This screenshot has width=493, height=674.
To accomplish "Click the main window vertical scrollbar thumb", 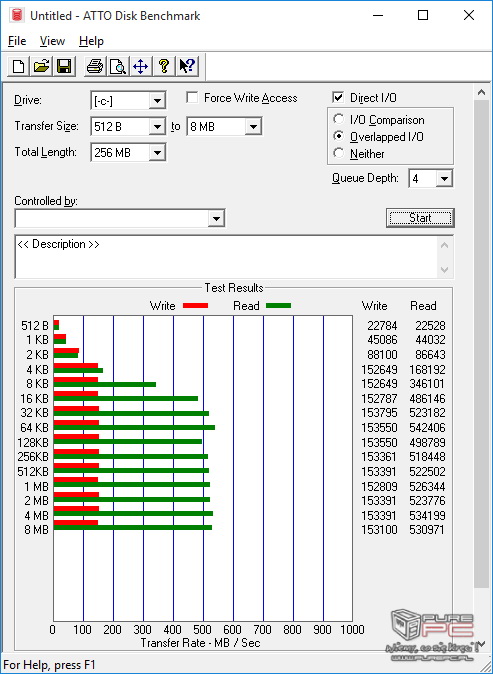I will coord(481,344).
